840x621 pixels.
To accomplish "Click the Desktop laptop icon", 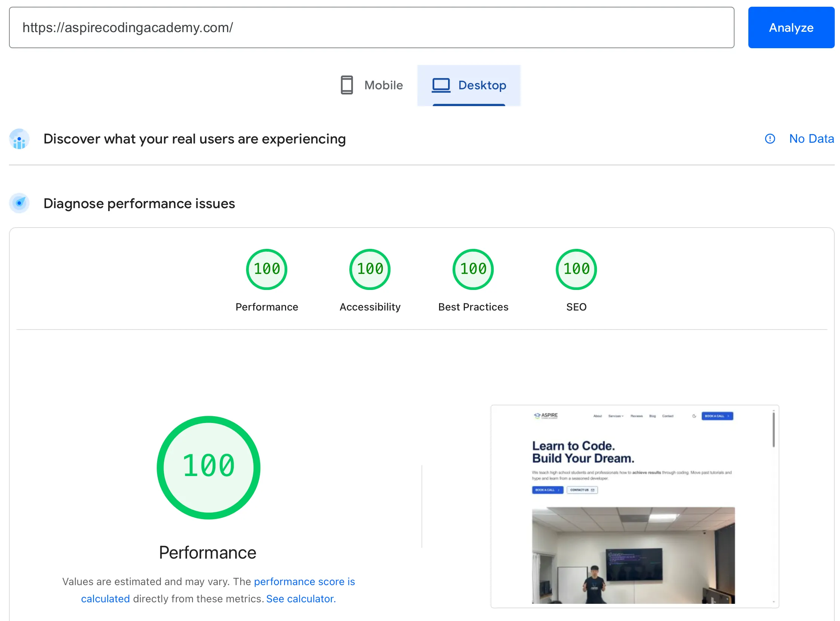I will [441, 85].
